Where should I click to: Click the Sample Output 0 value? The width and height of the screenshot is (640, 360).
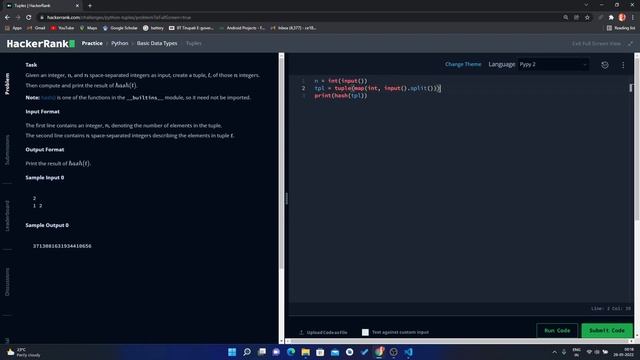point(62,246)
